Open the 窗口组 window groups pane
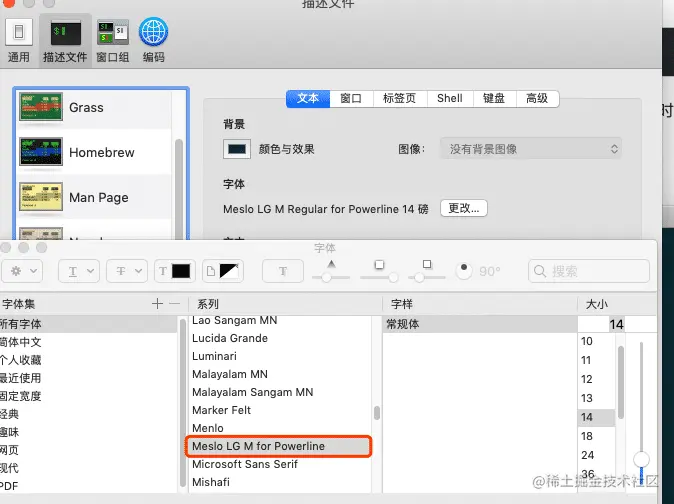 click(113, 40)
